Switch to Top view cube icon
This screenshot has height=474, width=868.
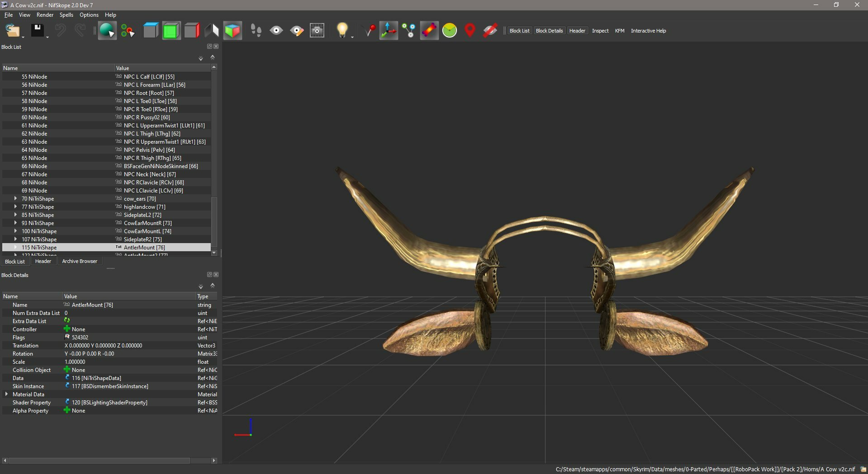tap(151, 31)
